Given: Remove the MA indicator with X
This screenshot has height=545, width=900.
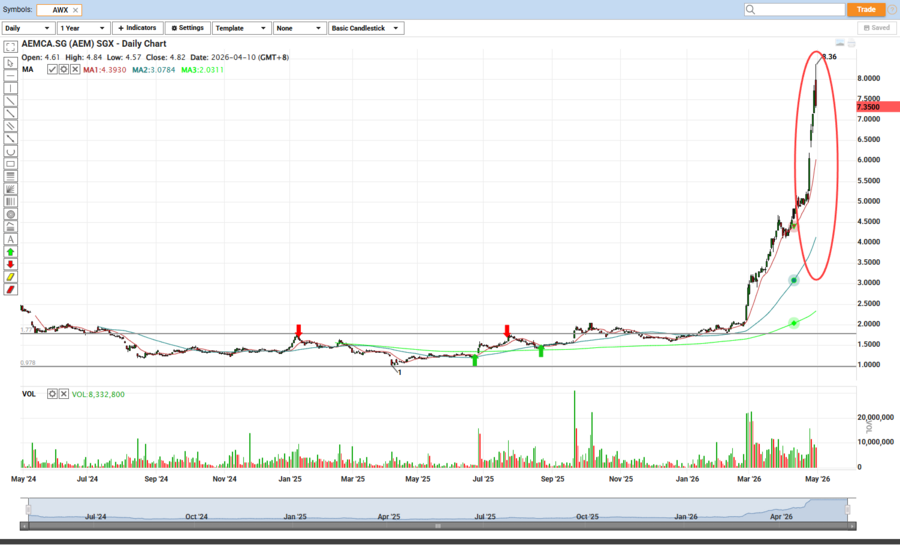Looking at the screenshot, I should click(74, 69).
